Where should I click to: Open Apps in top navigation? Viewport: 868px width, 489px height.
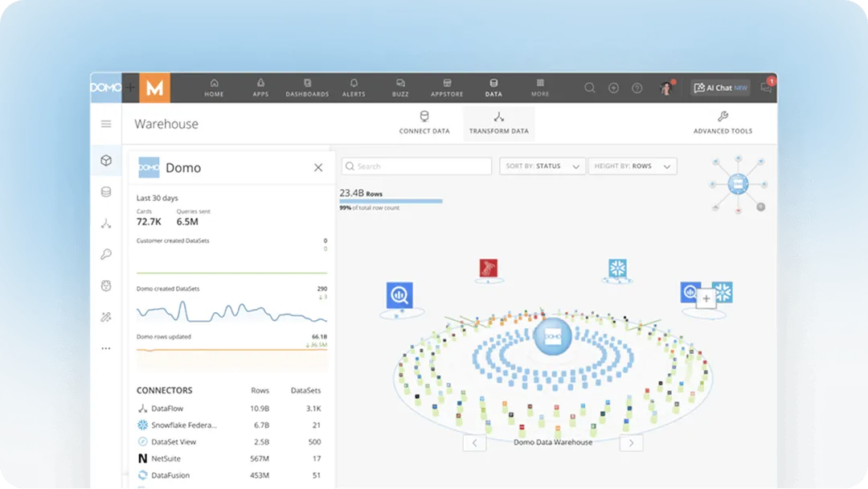pyautogui.click(x=260, y=88)
